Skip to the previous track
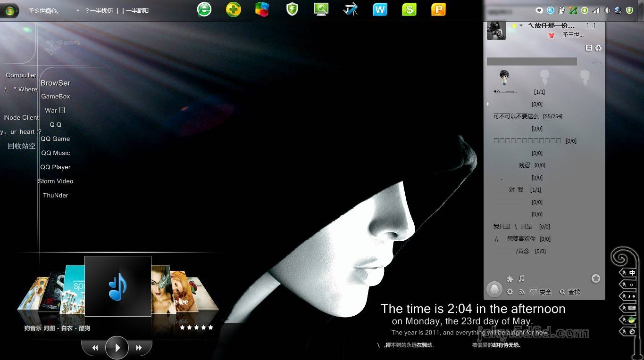 [x=95, y=348]
